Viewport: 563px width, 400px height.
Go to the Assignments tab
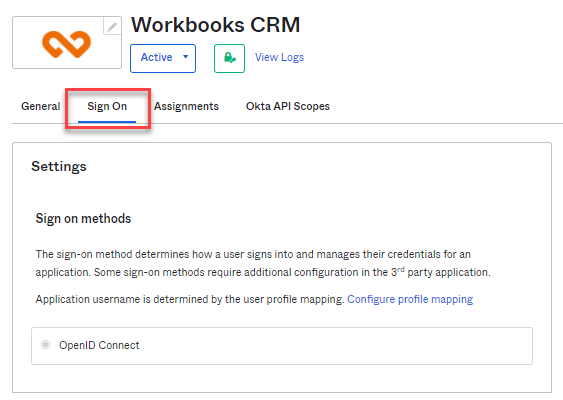point(186,106)
